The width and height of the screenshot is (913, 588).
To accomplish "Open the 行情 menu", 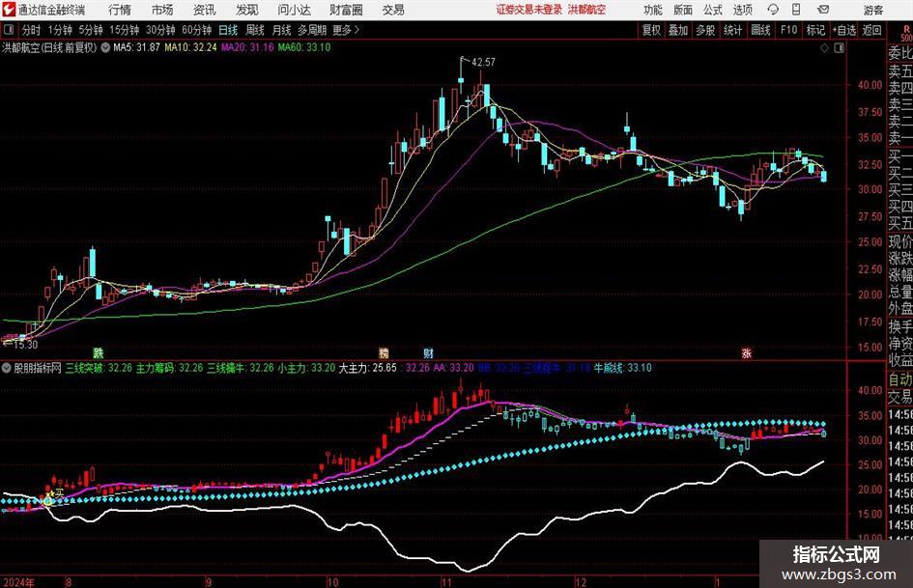I will point(120,10).
